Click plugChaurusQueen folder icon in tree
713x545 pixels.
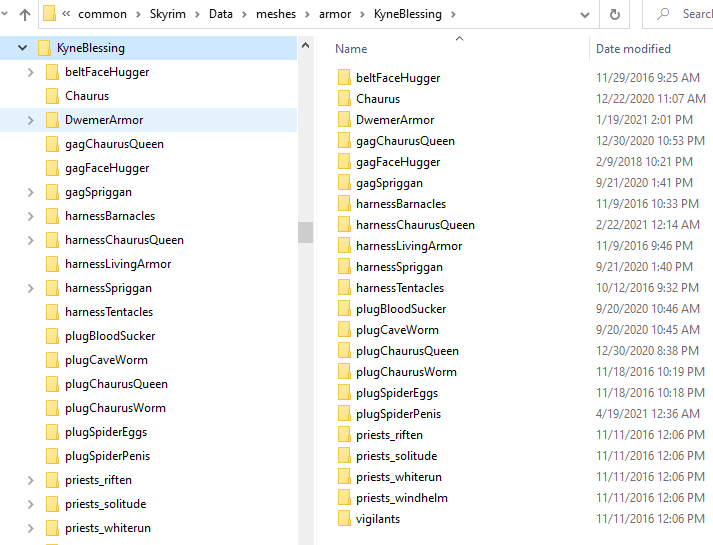pos(52,384)
